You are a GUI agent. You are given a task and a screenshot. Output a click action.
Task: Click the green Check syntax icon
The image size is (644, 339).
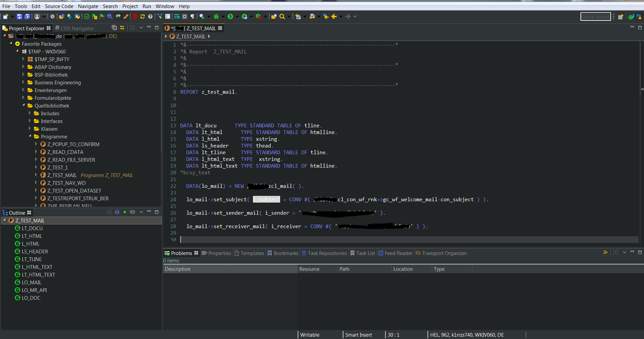tap(87, 16)
